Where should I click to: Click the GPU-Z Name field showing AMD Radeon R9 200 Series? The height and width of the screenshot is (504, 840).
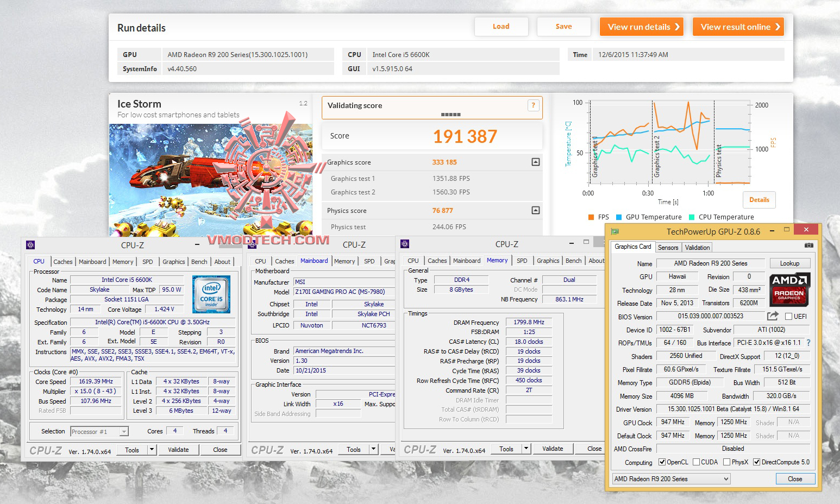[710, 263]
